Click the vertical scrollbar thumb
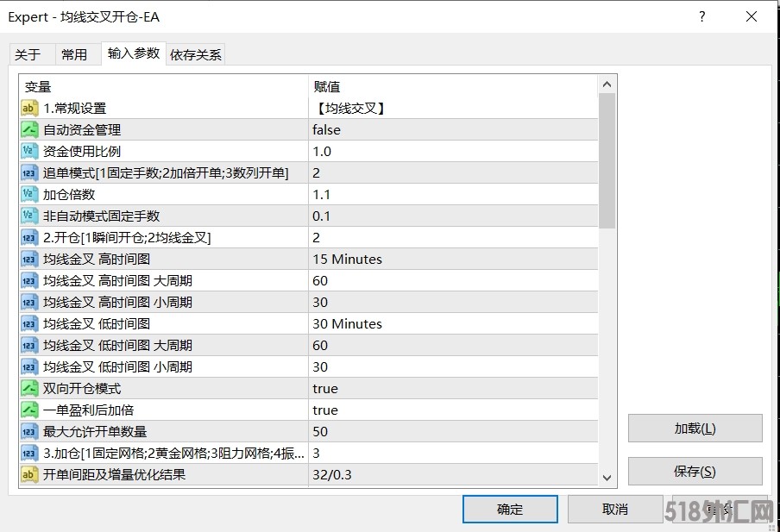The image size is (780, 532). pos(607,160)
